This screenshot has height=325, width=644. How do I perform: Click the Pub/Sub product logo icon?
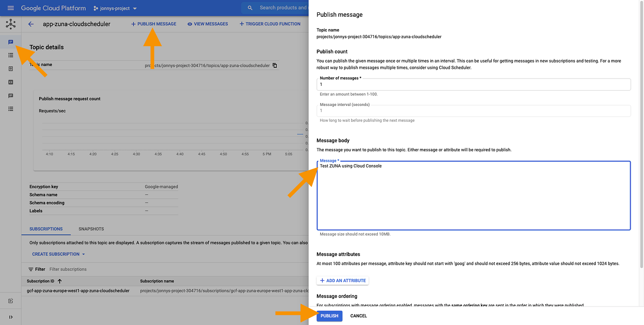10,24
